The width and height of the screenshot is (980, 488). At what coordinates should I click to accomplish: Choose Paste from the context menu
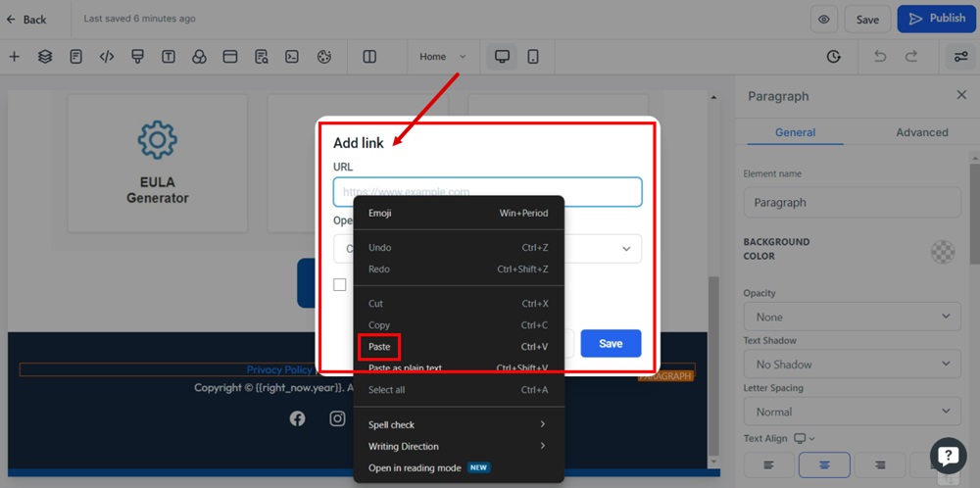pos(459,347)
